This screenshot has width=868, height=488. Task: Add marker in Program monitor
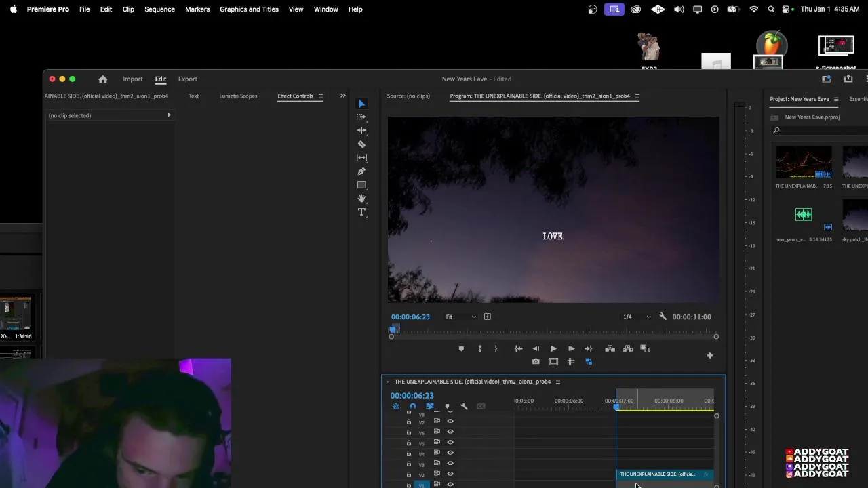(x=461, y=349)
